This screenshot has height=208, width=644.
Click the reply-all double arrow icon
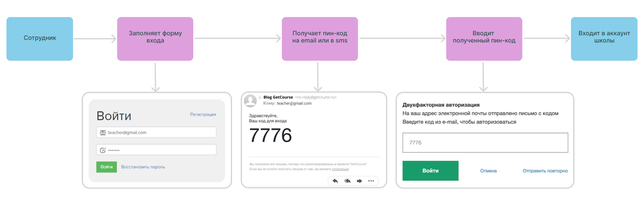point(347,181)
